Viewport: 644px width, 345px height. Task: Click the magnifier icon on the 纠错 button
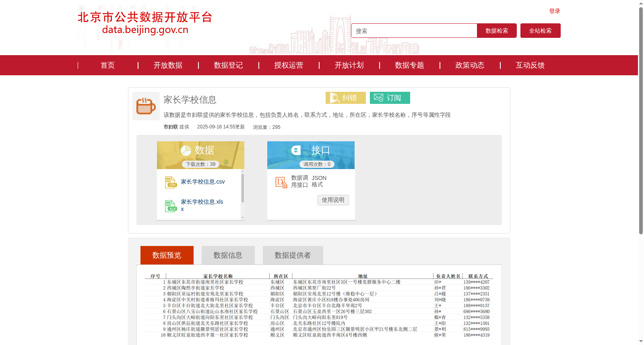pos(335,98)
